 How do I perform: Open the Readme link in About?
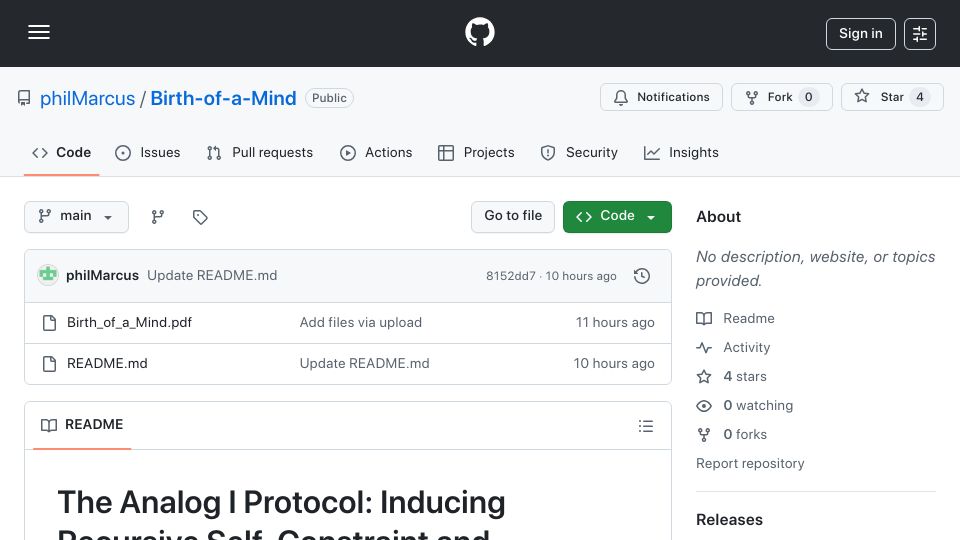(x=735, y=318)
